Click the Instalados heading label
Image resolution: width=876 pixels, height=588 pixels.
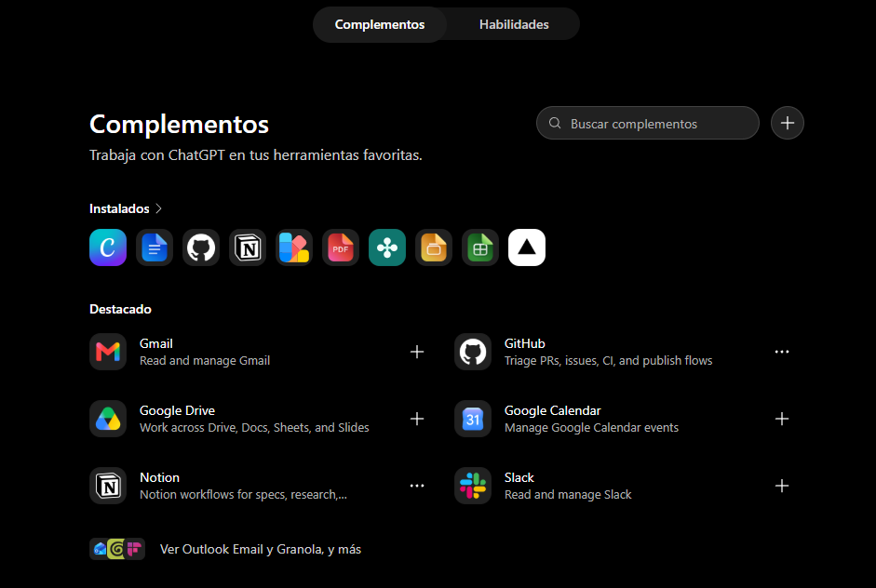[119, 208]
